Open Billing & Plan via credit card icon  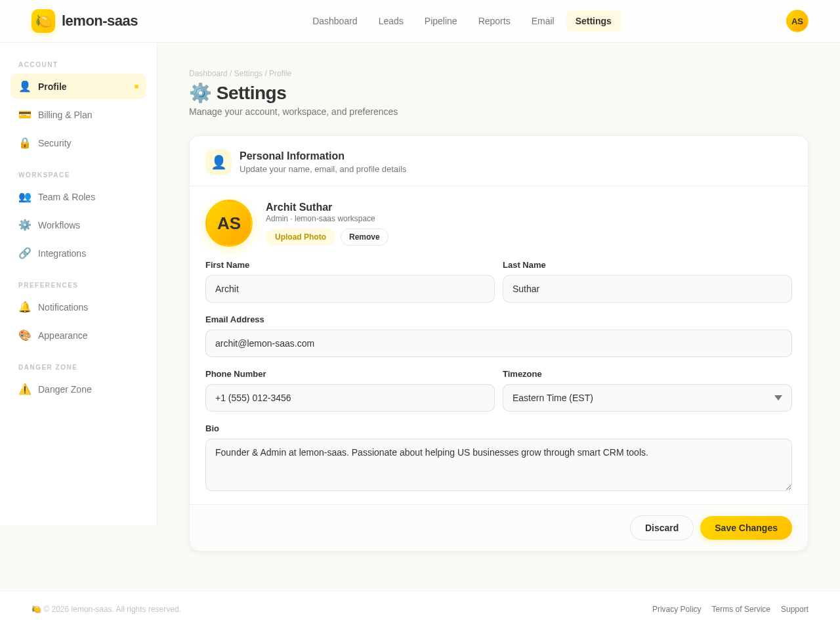coord(24,113)
